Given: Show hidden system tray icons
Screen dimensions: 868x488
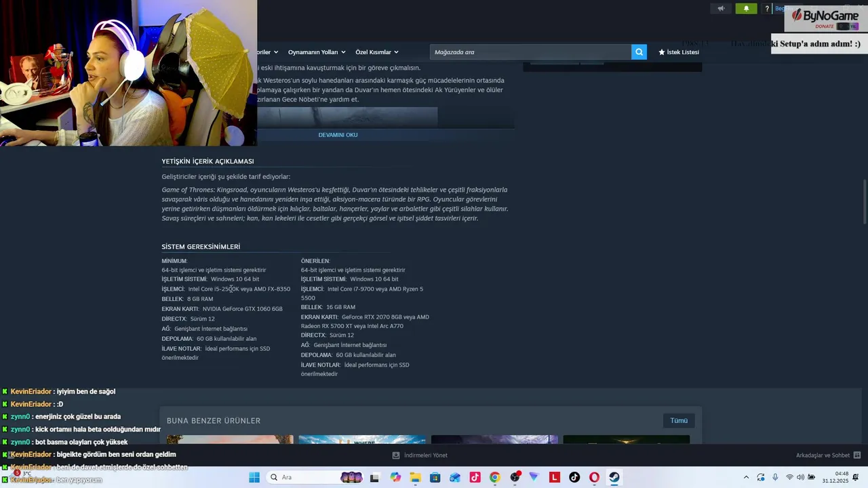Looking at the screenshot, I should (x=746, y=477).
